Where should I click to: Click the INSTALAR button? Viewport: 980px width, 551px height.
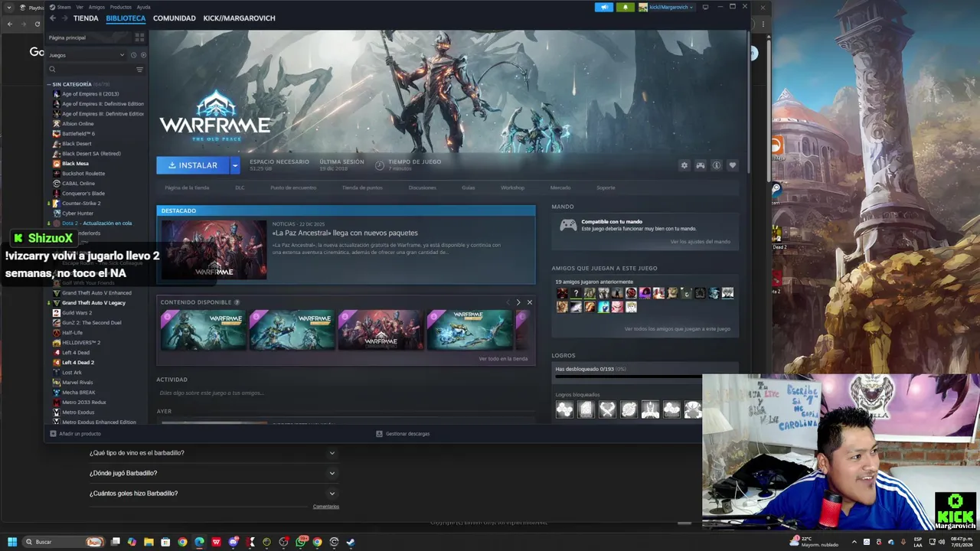tap(193, 165)
